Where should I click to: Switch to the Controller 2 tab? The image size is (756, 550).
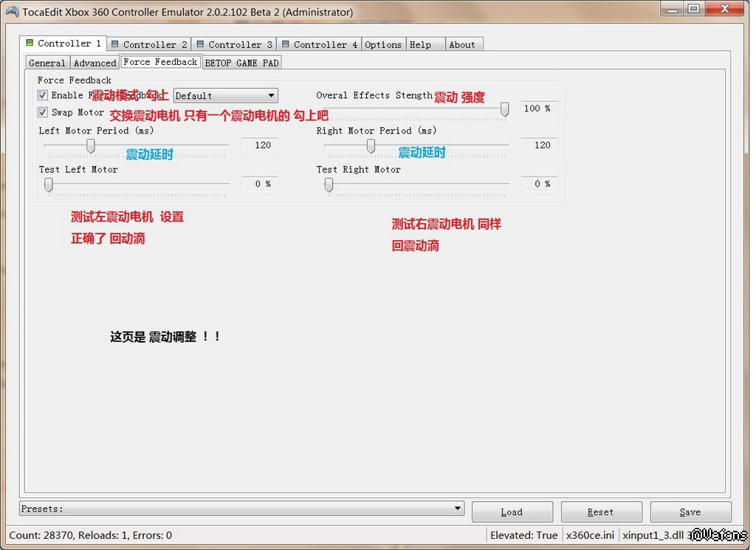click(x=149, y=44)
